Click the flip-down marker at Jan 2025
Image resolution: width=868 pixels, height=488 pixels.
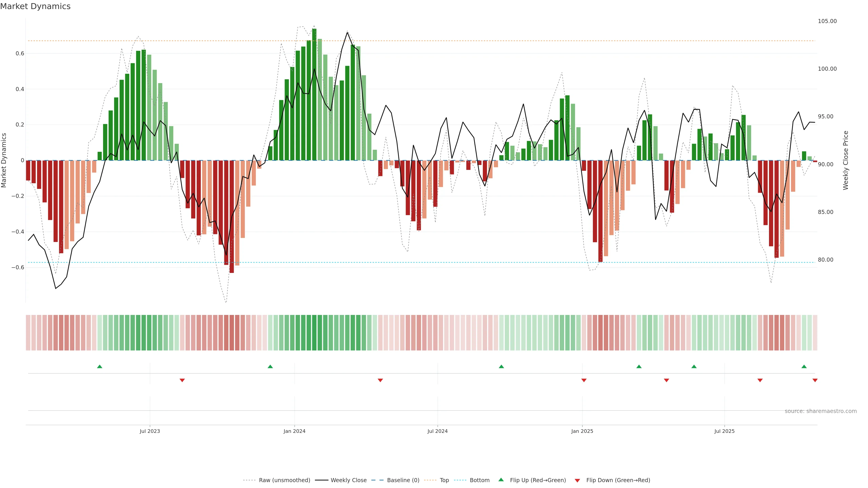point(584,380)
